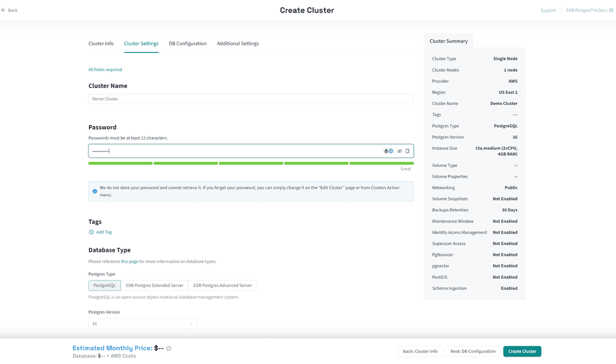This screenshot has height=364, width=616.
Task: Click the Back arrow at top left
Action: [x=3, y=10]
